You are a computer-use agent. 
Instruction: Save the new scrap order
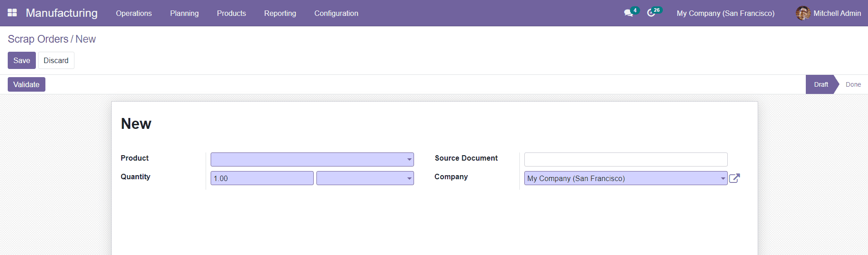coord(21,60)
